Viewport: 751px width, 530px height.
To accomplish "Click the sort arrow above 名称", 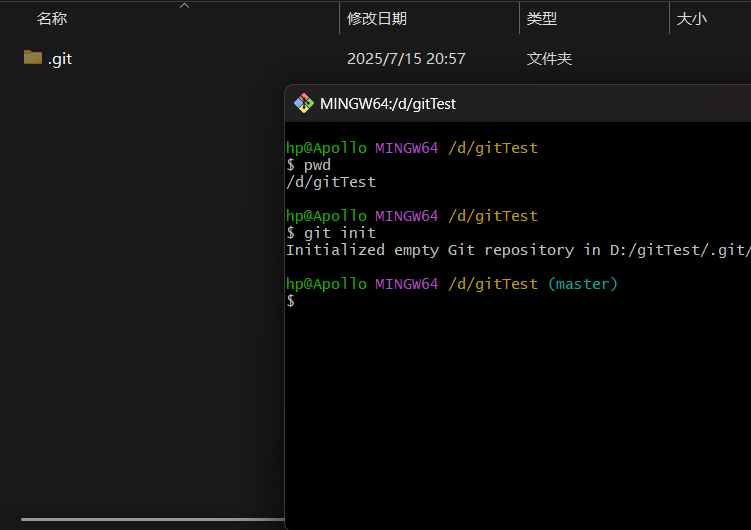I will [184, 6].
